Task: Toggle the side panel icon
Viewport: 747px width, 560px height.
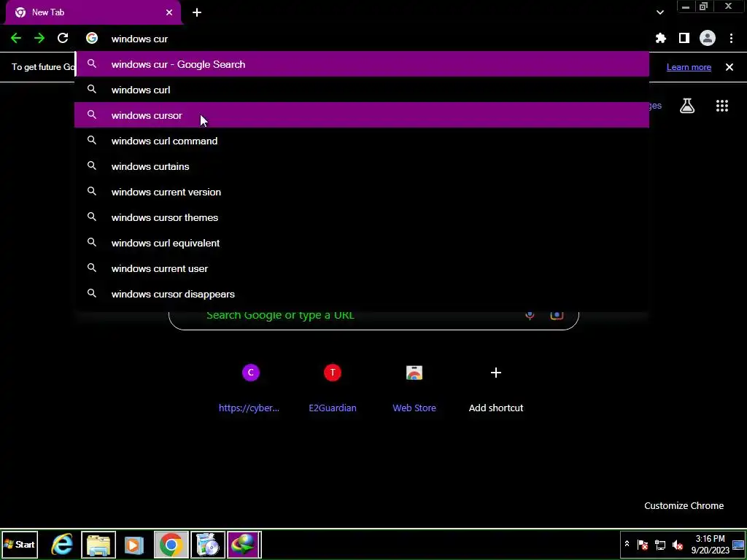Action: (684, 39)
